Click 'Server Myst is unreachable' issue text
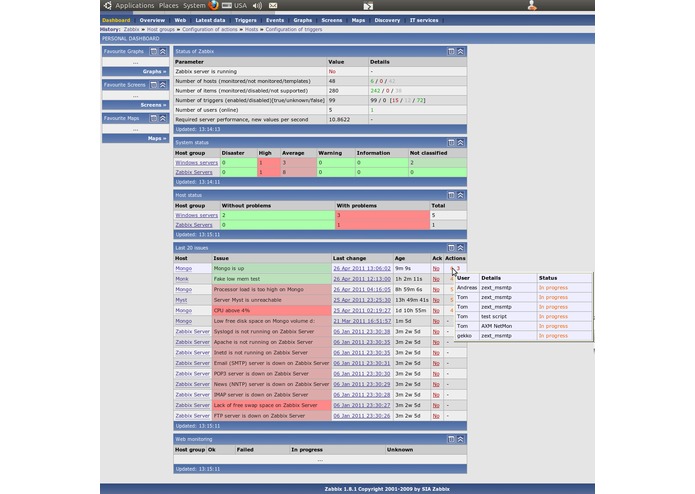 pos(248,300)
